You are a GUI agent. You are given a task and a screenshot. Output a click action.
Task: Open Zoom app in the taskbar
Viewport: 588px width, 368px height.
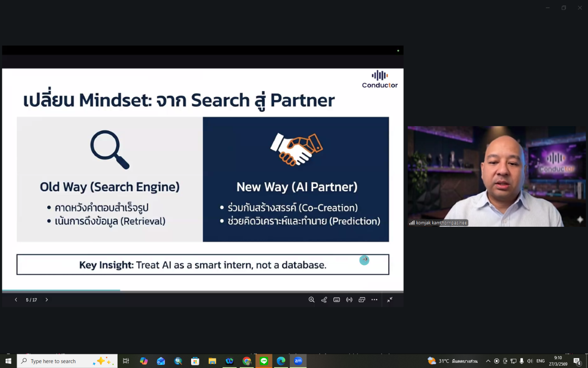(x=298, y=361)
